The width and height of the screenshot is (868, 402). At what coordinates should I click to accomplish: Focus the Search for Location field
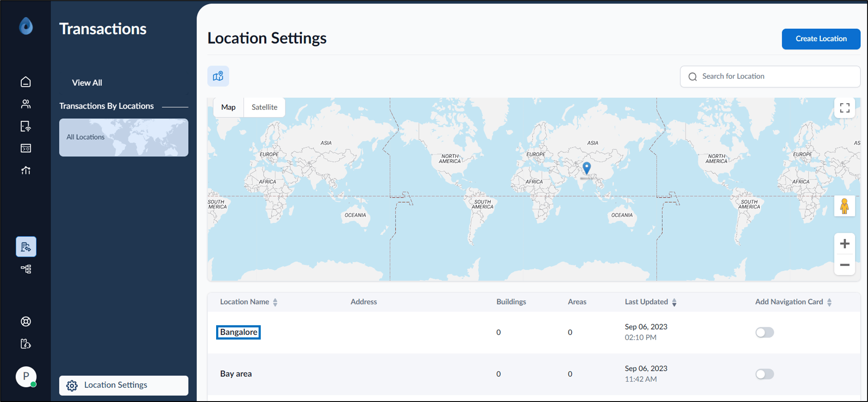click(770, 76)
